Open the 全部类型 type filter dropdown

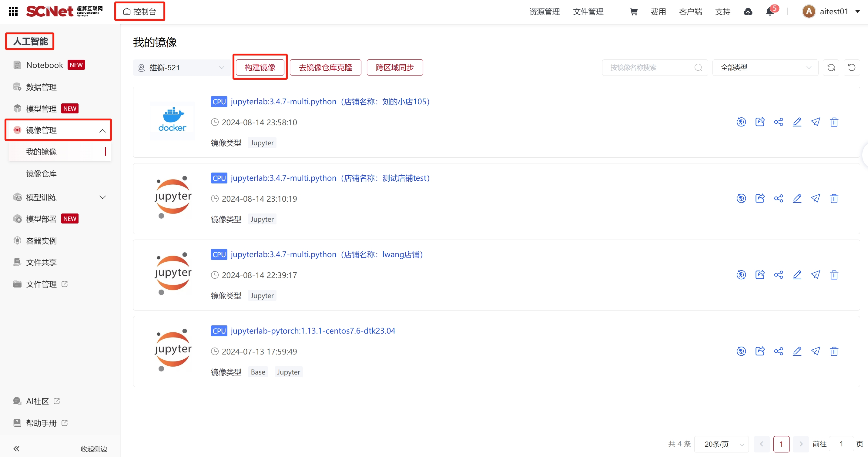(x=765, y=68)
